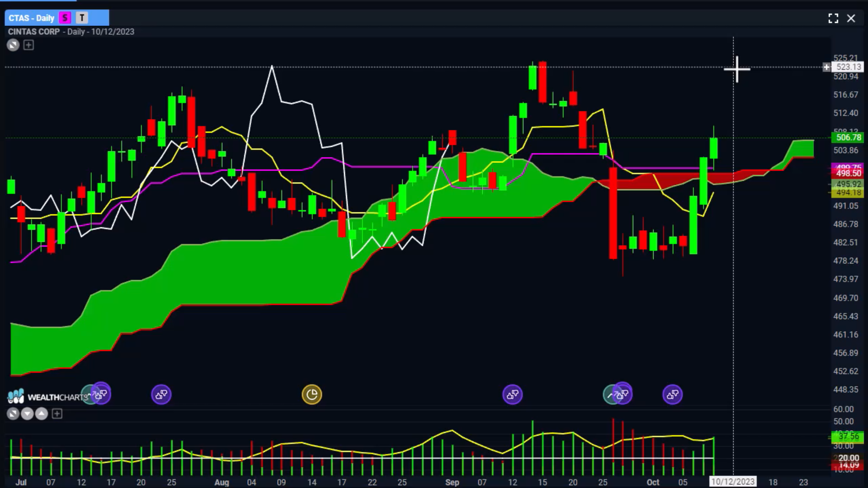Image resolution: width=868 pixels, height=488 pixels.
Task: Click the 22 date axis label
Action: 372,482
